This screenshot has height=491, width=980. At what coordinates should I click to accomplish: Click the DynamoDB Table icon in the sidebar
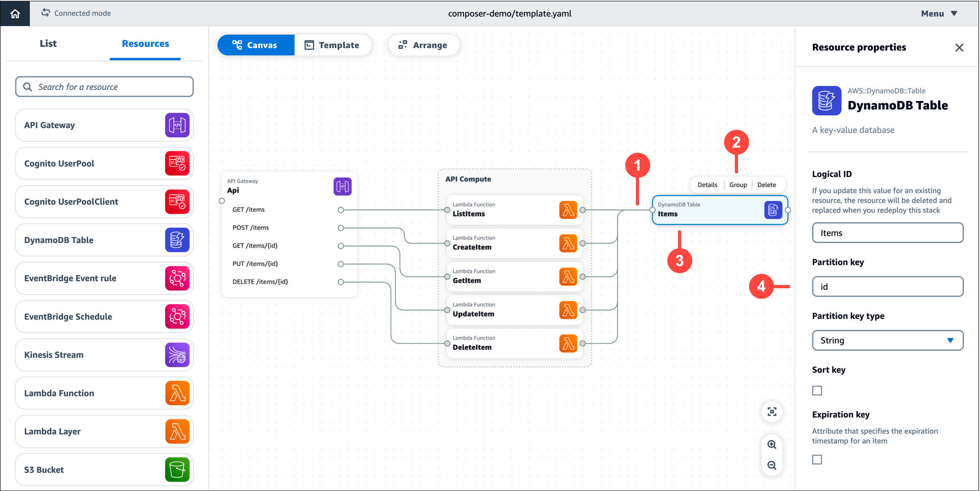[177, 240]
